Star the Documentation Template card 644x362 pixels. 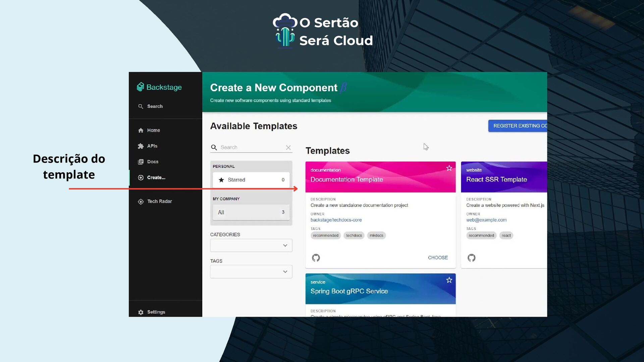tap(449, 168)
